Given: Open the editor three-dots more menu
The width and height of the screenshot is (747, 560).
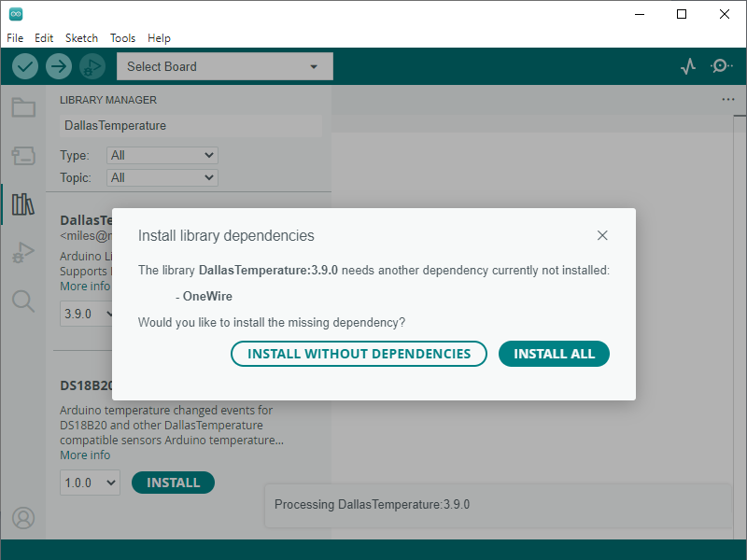Looking at the screenshot, I should (728, 100).
